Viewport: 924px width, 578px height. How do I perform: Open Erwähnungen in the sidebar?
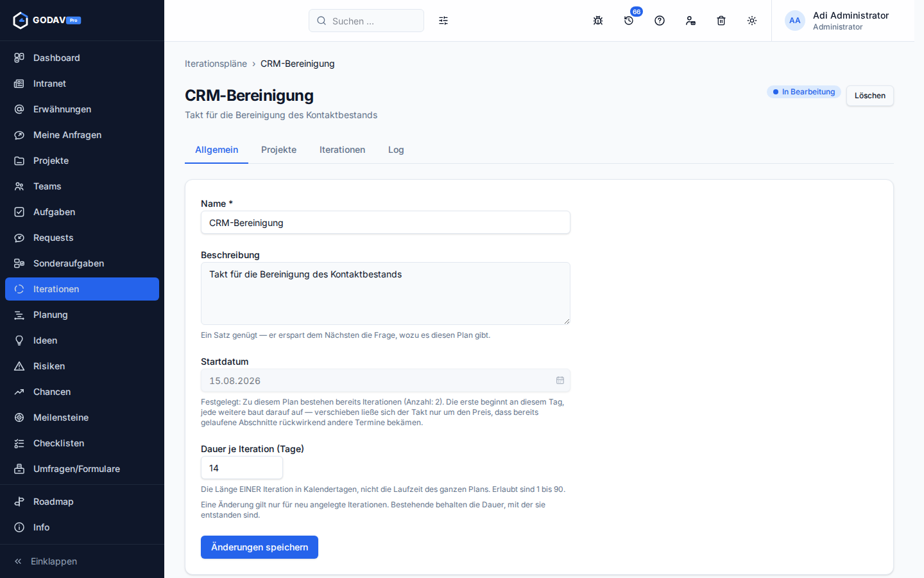82,109
